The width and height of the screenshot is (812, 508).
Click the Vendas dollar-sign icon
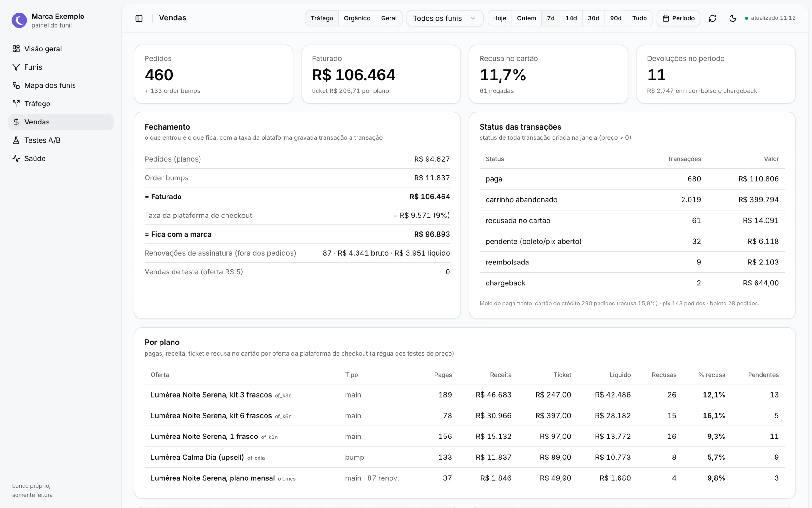pos(16,122)
